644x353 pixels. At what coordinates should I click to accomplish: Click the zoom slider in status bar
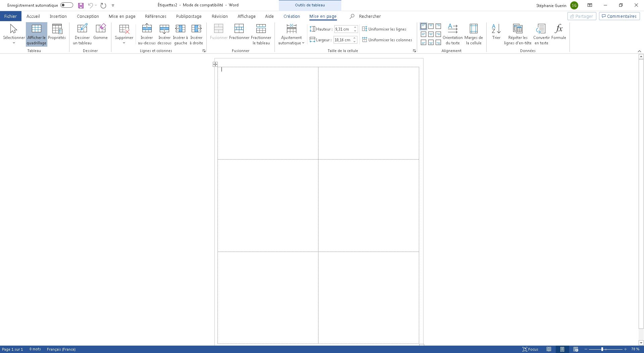602,349
